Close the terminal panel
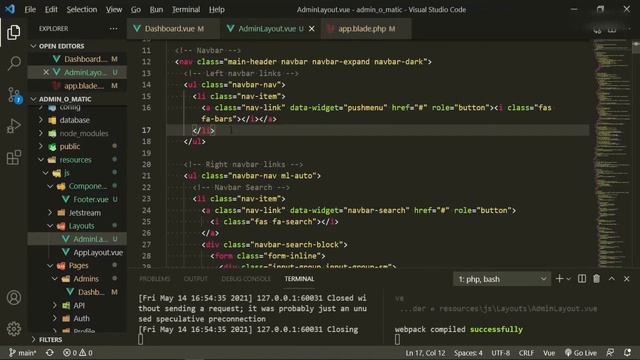Viewport: 640px width, 360px height. coord(627,279)
